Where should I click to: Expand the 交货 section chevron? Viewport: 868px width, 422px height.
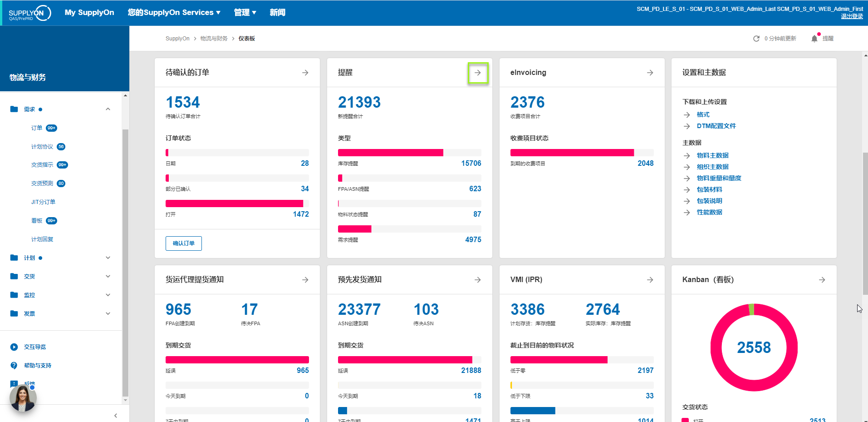tap(108, 276)
